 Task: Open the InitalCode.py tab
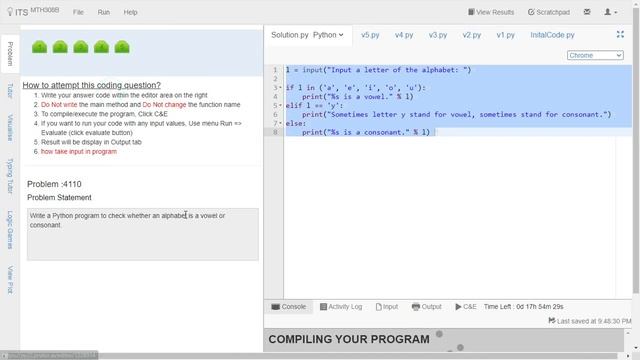pyautogui.click(x=552, y=35)
